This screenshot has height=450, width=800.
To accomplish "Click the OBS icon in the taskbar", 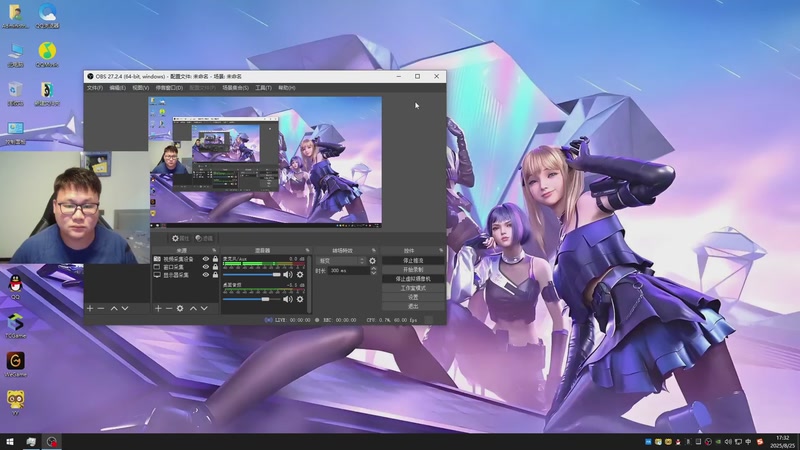I will coord(52,442).
